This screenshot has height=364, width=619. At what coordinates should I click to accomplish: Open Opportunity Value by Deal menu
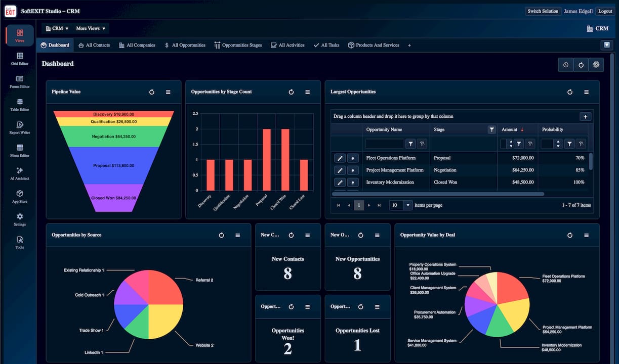point(586,235)
